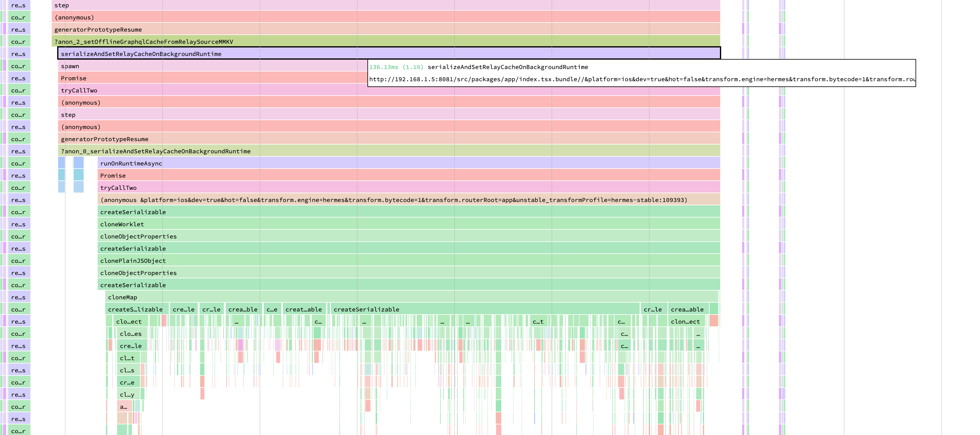Select the tryCallTwo frame under spawn's Promise

(x=389, y=90)
